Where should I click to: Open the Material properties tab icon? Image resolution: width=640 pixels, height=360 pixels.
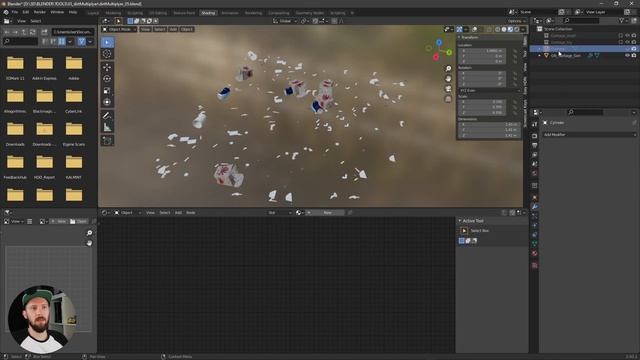[535, 253]
